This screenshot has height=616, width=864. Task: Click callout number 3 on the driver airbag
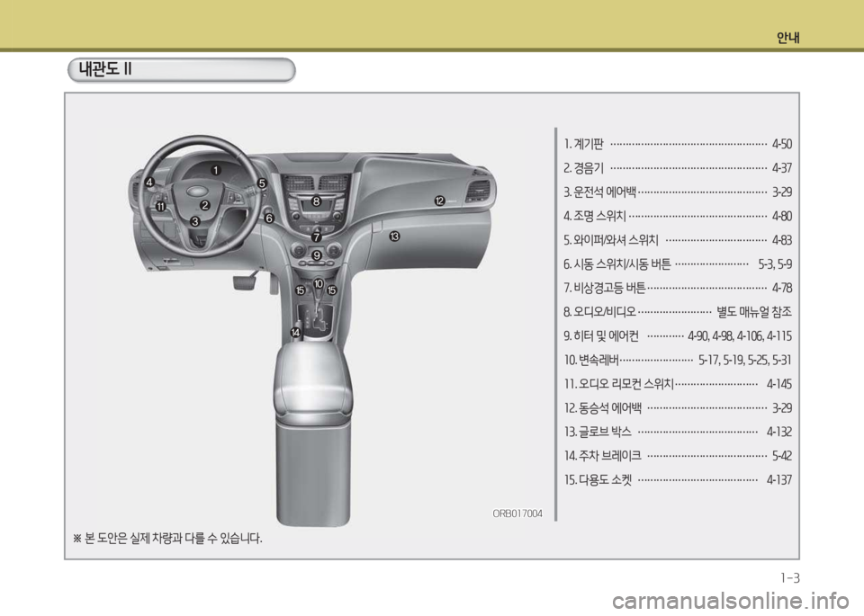[x=194, y=221]
